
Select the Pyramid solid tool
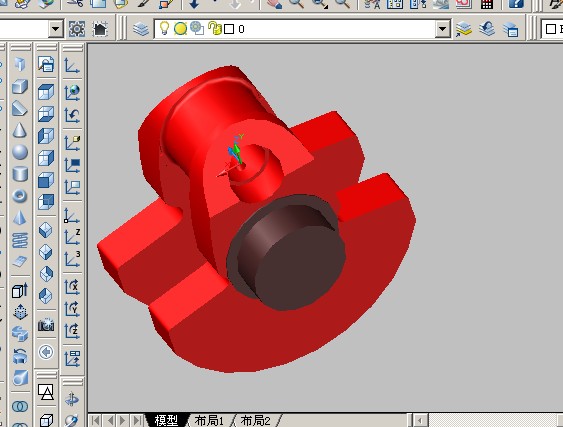(20, 218)
